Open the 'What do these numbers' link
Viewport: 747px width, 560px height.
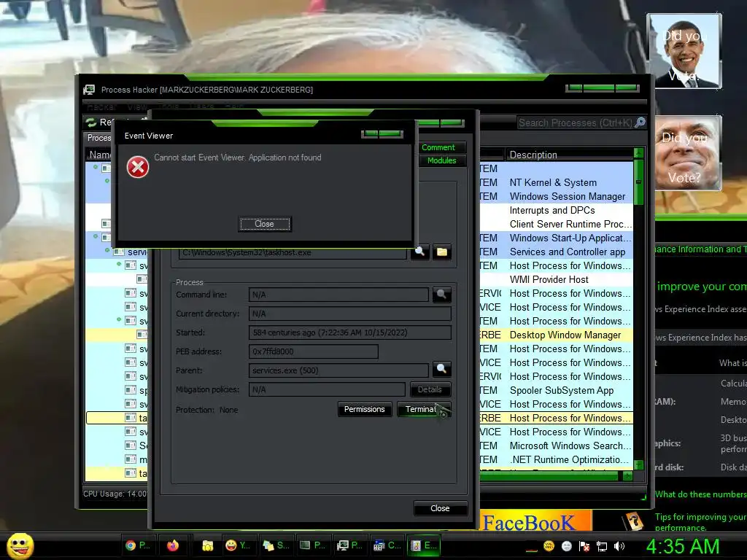point(700,494)
